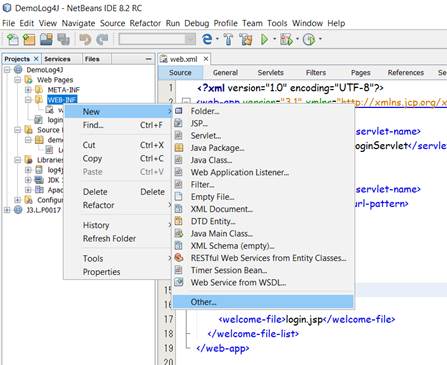Select Other... in the New submenu
This screenshot has height=365, width=447.
point(263,302)
